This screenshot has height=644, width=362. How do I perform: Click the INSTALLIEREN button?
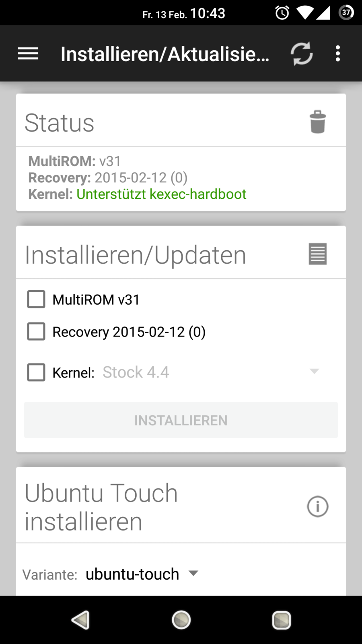(181, 420)
